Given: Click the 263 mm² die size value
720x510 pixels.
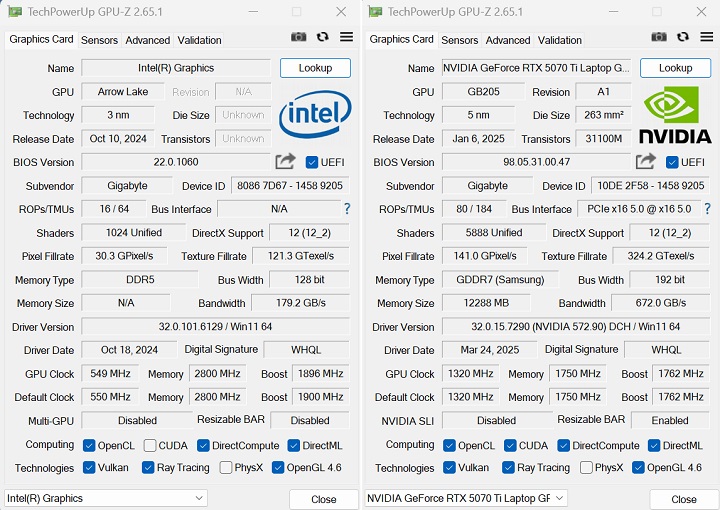Looking at the screenshot, I should click(x=603, y=115).
